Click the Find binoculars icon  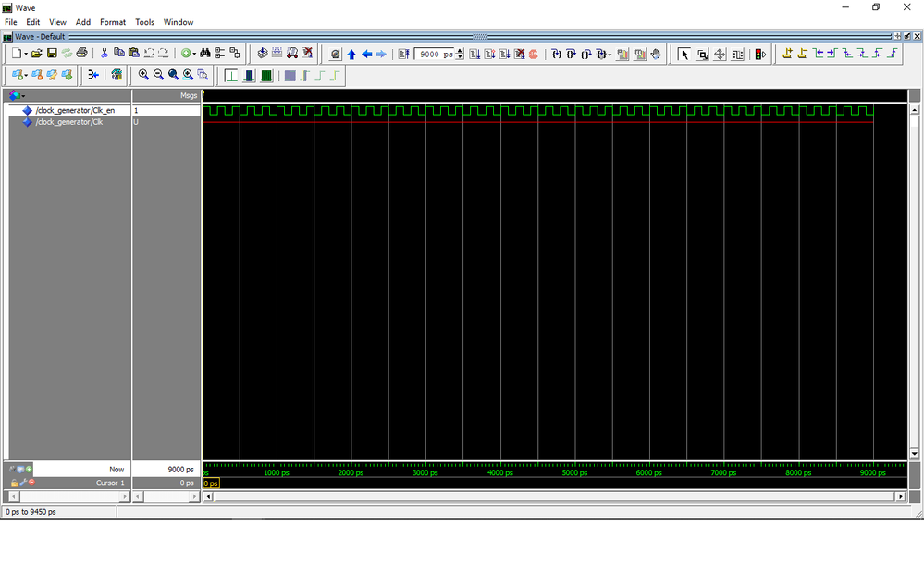point(205,54)
